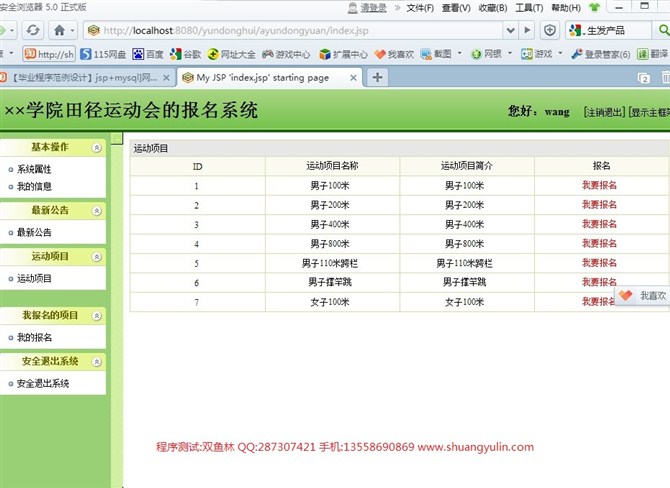
Task: Collapse the 安全退出系统 sidebar section
Action: (96, 361)
